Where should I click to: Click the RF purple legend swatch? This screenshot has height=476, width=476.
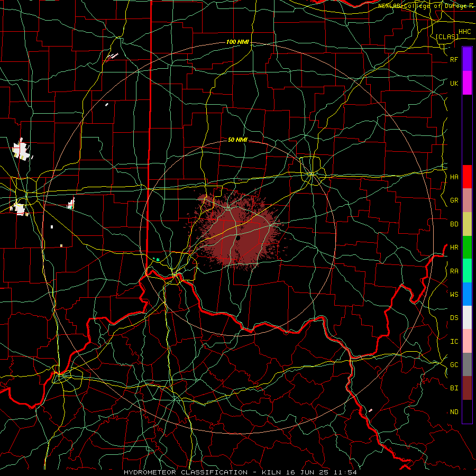(467, 59)
